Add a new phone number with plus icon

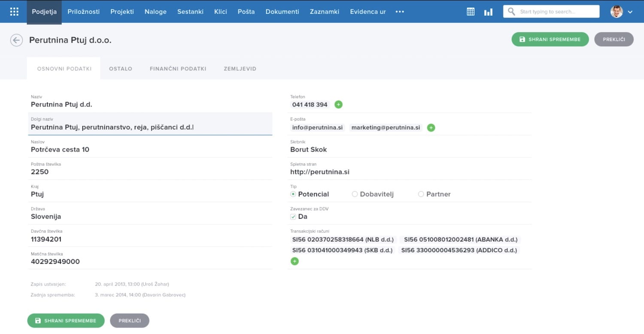[x=338, y=105]
